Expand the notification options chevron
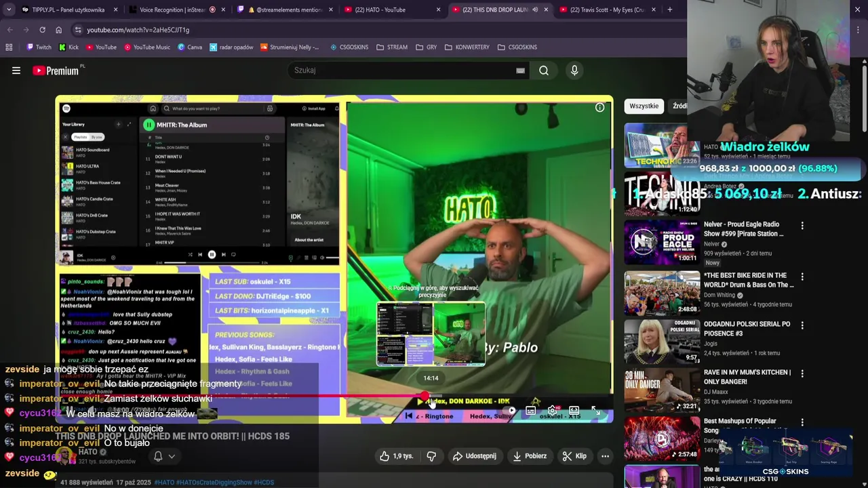The width and height of the screenshot is (868, 488). pyautogui.click(x=172, y=456)
